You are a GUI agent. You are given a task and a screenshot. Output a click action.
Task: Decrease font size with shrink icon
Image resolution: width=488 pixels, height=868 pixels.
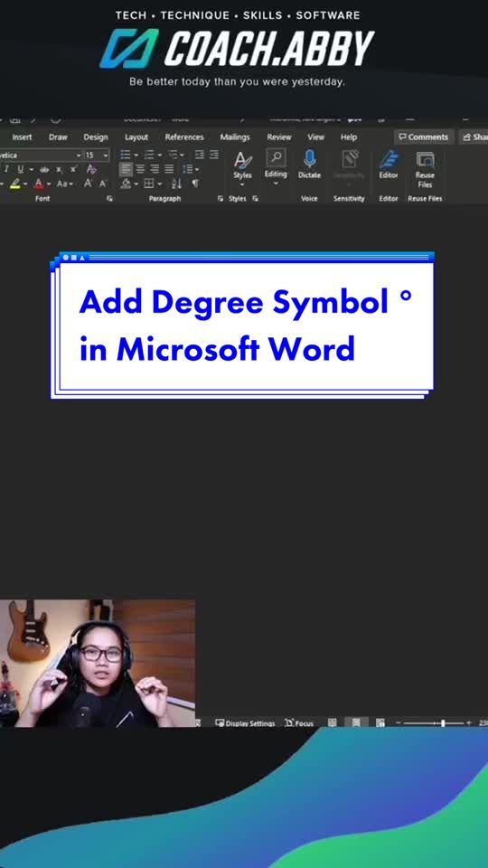(x=103, y=184)
